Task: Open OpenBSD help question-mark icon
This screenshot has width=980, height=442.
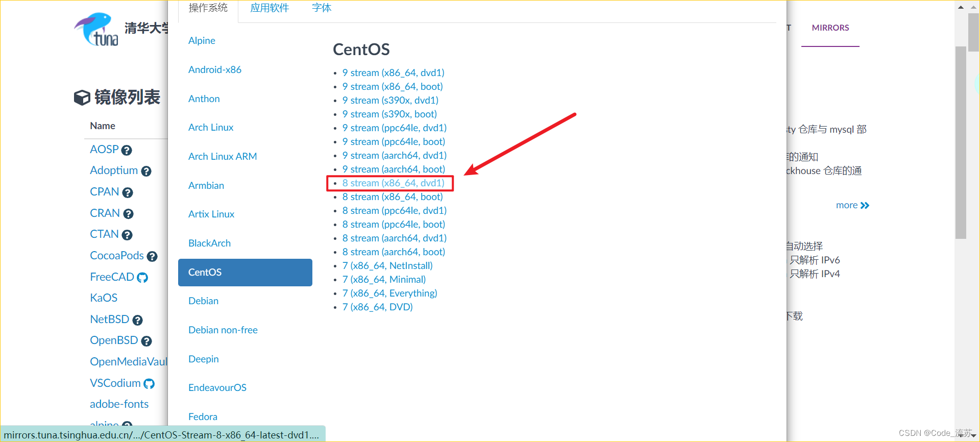Action: point(146,341)
